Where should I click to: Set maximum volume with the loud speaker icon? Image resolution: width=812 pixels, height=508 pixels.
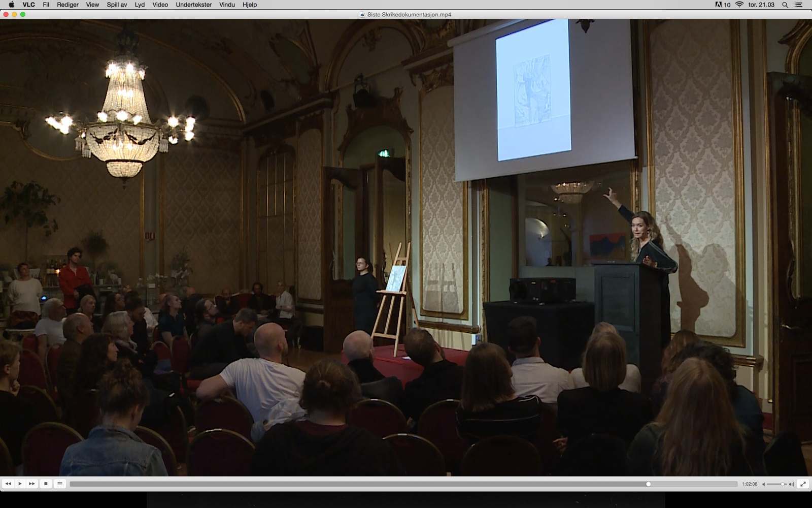(791, 484)
